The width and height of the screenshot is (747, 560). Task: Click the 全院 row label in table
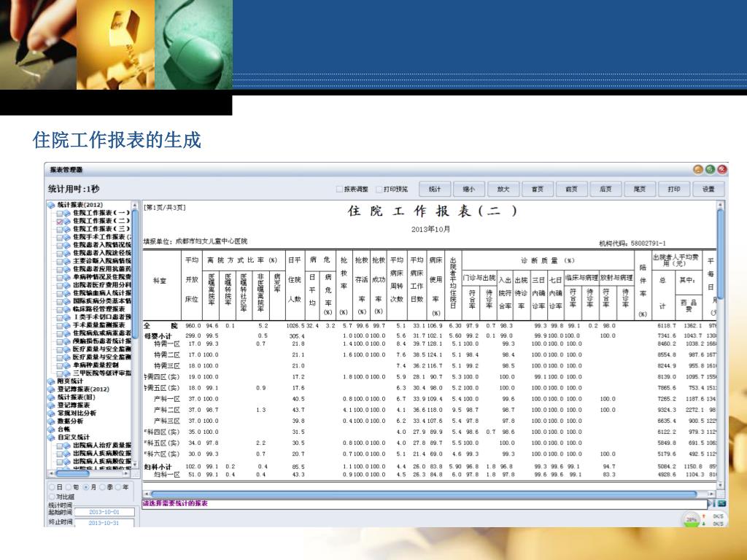point(160,326)
